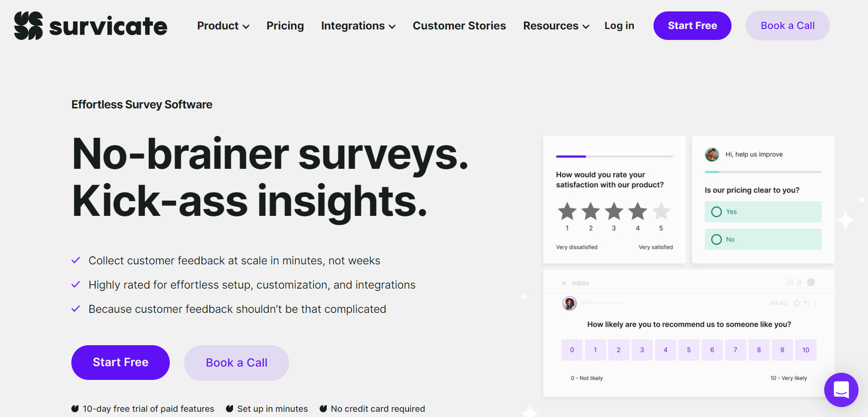Rate satisfaction with the fourth star
Image resolution: width=868 pixels, height=417 pixels.
click(637, 211)
